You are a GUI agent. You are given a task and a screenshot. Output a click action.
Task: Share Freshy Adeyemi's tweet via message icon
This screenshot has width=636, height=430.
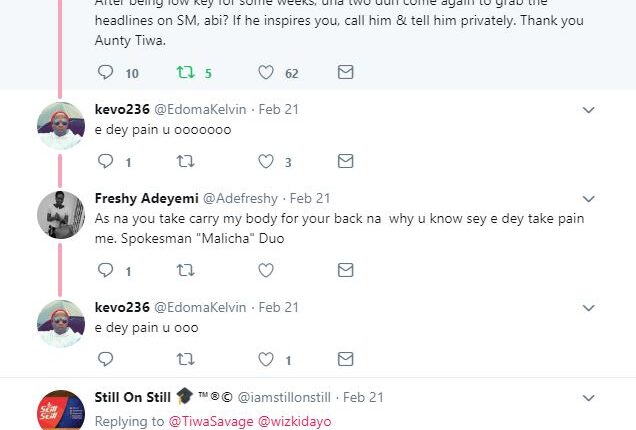(x=345, y=270)
